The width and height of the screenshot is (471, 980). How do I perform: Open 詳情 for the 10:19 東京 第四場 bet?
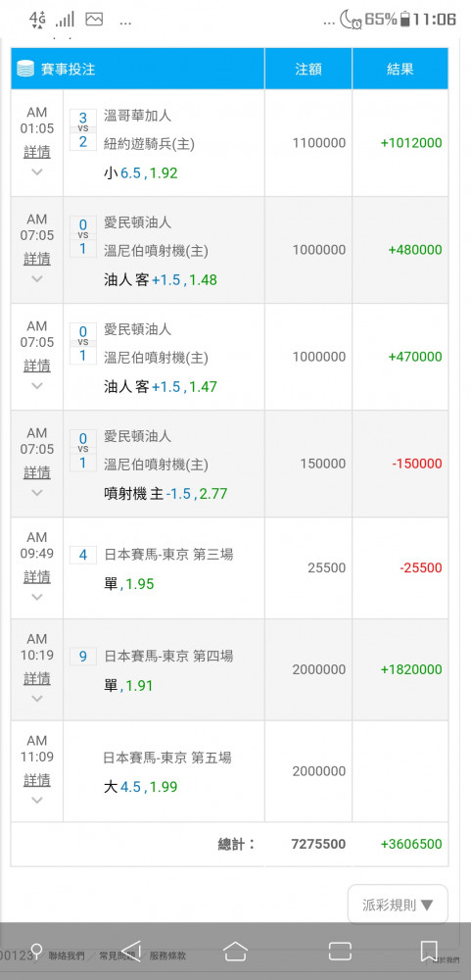coord(37,678)
